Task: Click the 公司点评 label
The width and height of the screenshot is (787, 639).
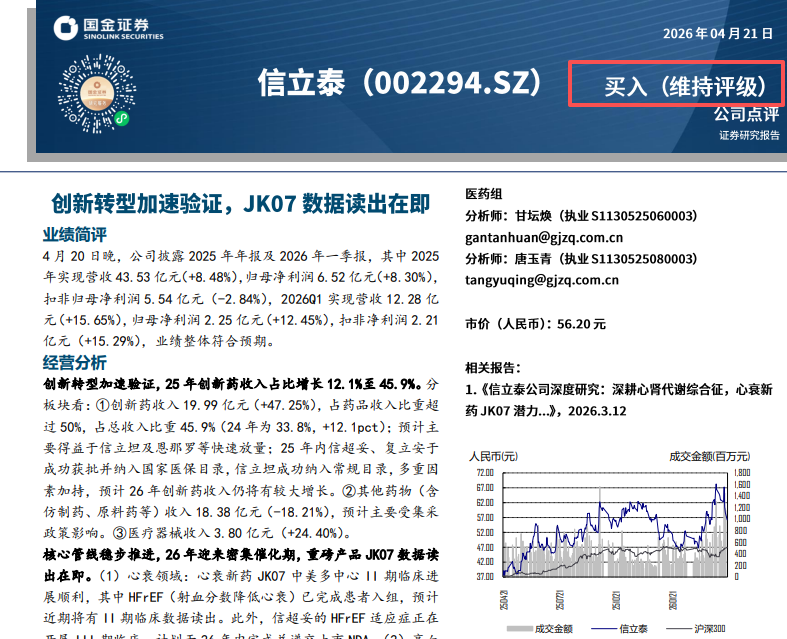Action: click(747, 114)
